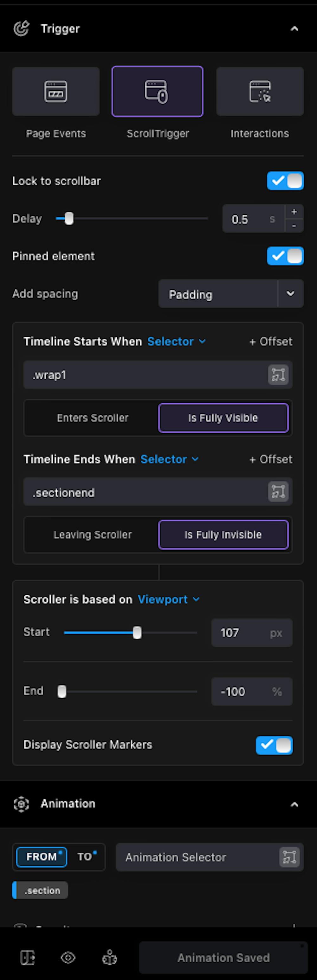Select the Page Events trigger icon
Viewport: 317px width, 980px height.
(56, 91)
